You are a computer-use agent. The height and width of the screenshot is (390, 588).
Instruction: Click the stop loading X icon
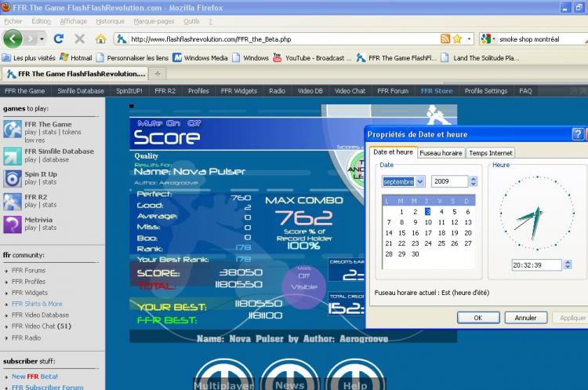(79, 38)
